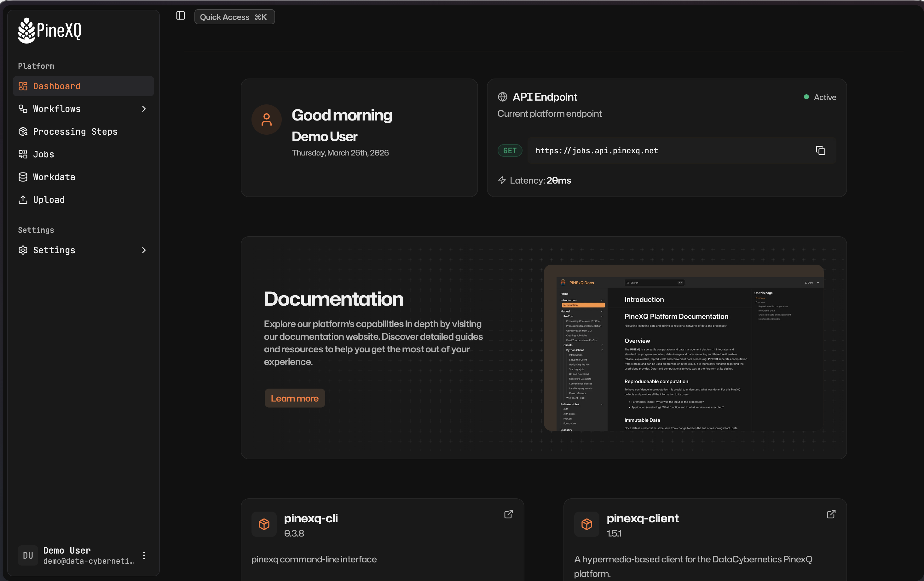Viewport: 924px width, 581px height.
Task: Click the Upload arrow icon
Action: click(23, 200)
